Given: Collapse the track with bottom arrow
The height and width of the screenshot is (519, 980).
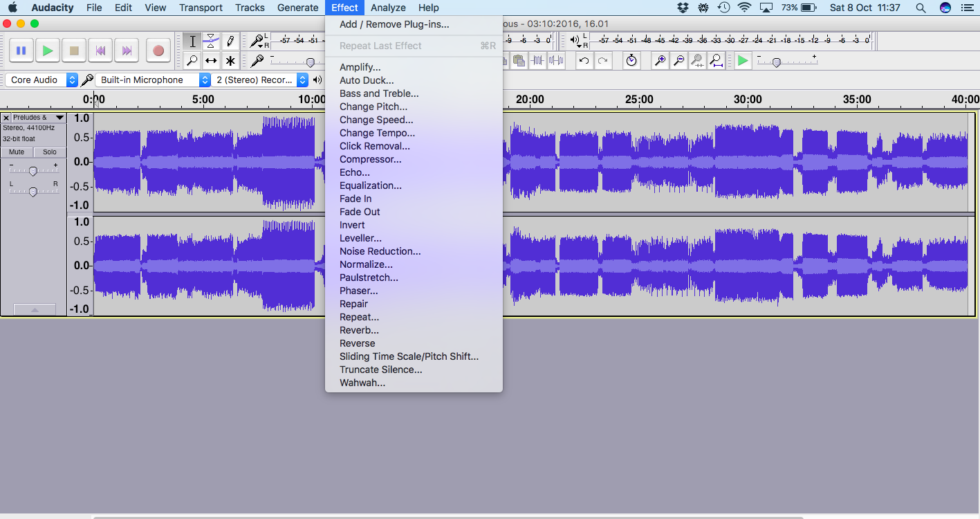Looking at the screenshot, I should (34, 310).
